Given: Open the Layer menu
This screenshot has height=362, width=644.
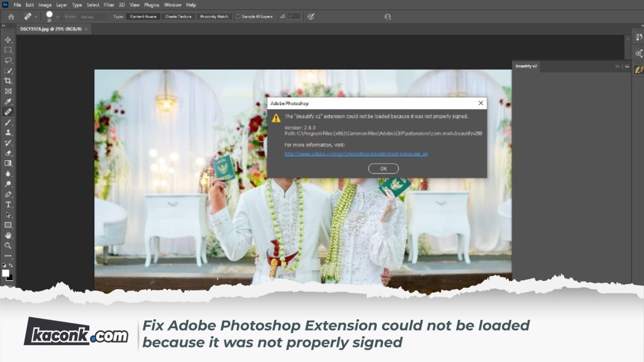Looking at the screenshot, I should point(62,5).
